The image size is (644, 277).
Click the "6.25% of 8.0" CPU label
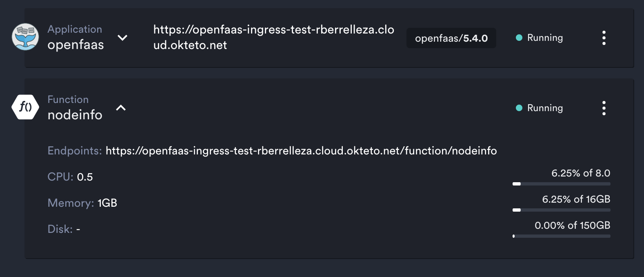(581, 173)
